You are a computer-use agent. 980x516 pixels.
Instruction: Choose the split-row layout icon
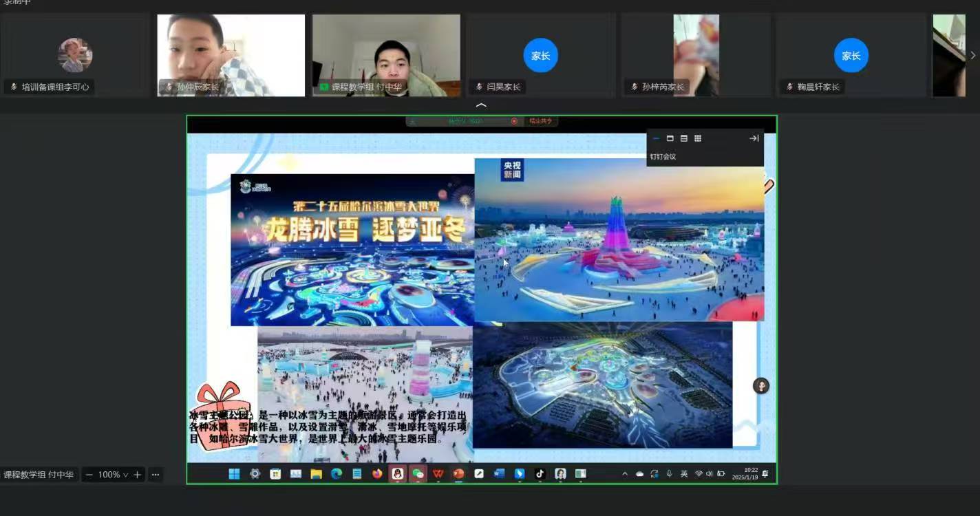[684, 138]
